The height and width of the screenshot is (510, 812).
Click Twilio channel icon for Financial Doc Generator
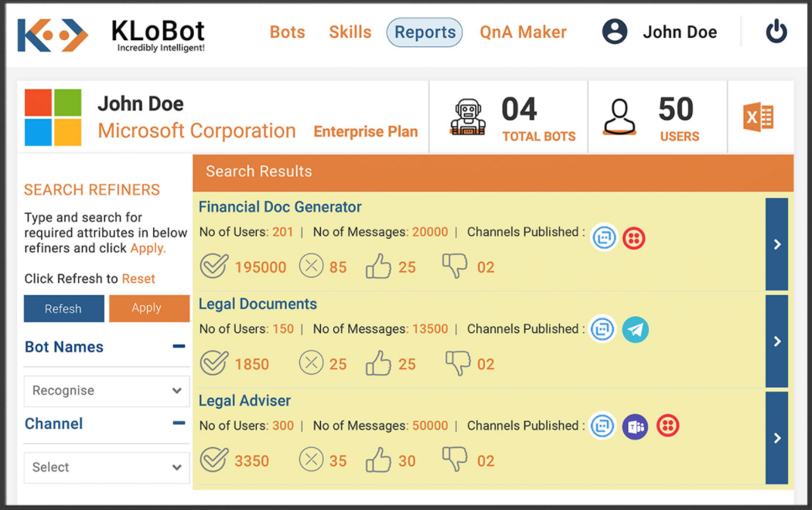(634, 239)
